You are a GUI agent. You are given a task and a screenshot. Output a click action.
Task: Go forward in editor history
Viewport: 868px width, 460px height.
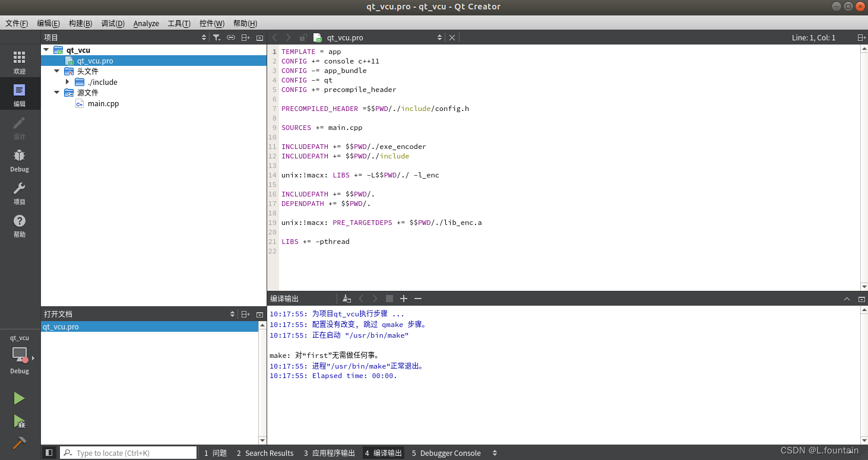289,37
